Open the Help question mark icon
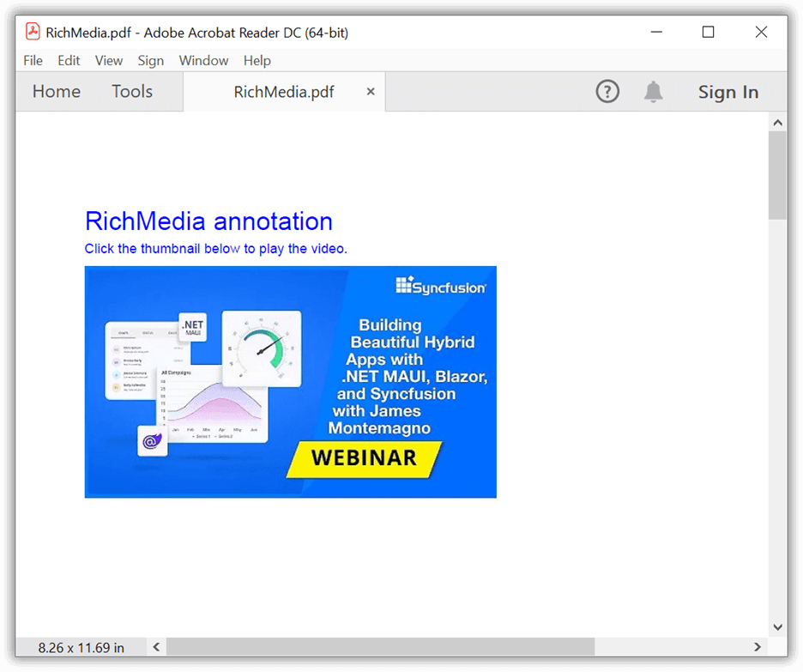The image size is (803, 672). (x=607, y=92)
